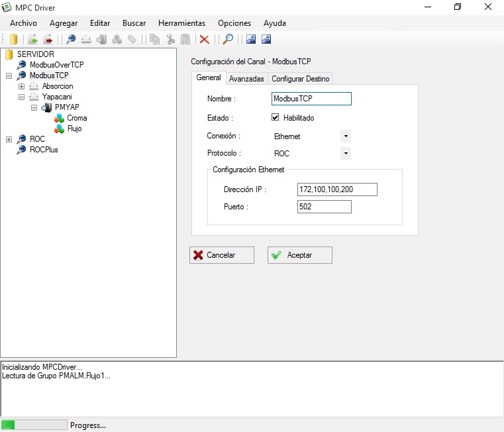Click the MPC Driver title bar icon
This screenshot has height=432, width=504.
[7, 7]
